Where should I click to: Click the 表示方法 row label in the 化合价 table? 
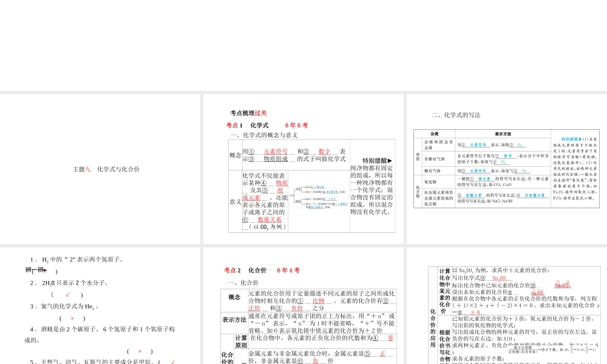click(234, 320)
